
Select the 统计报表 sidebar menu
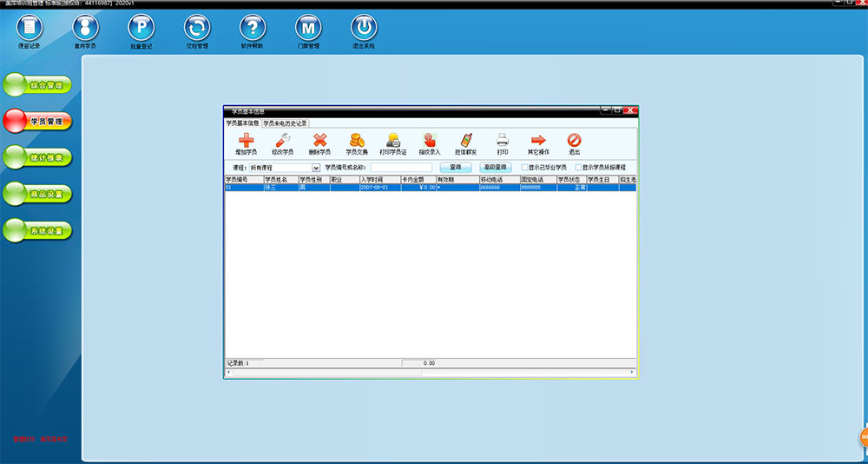(x=36, y=157)
